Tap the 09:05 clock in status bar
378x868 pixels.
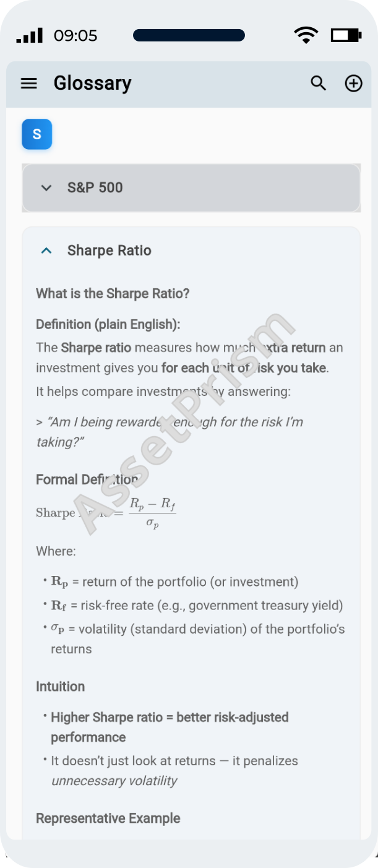point(75,36)
